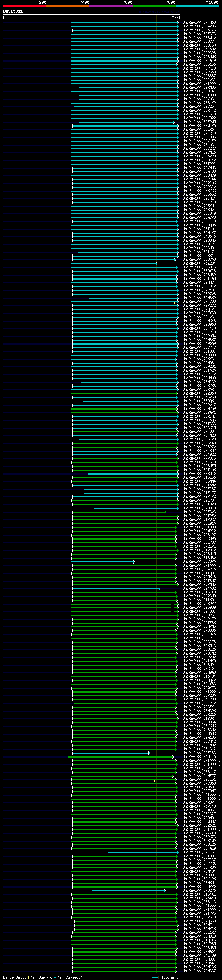
Task: Select hit label UniRef100_B7QG63
Action: click(x=199, y=921)
